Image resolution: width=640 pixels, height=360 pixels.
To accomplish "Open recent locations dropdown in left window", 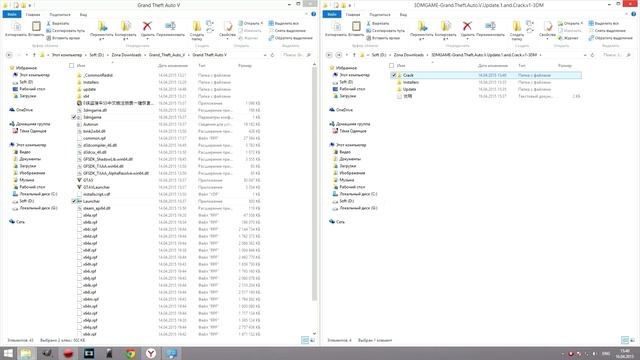I will [27, 55].
